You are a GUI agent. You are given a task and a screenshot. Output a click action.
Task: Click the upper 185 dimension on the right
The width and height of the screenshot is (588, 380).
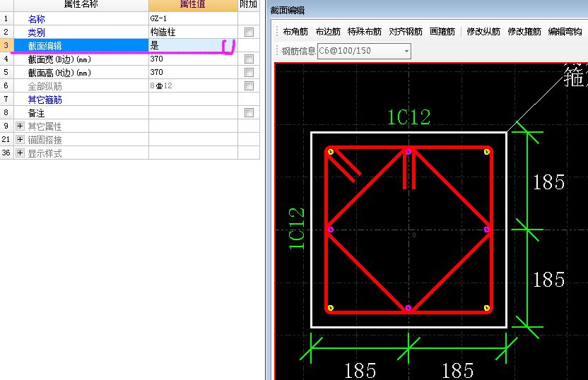coord(548,182)
